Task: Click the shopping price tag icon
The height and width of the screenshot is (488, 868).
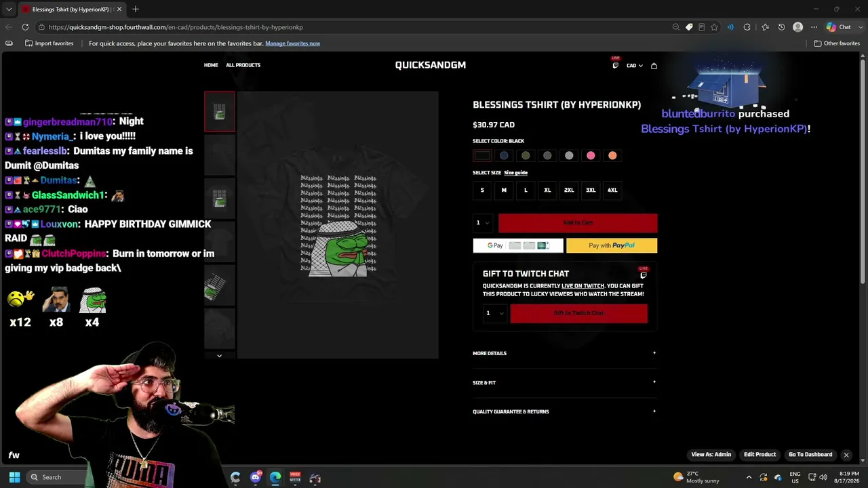Action: click(x=689, y=27)
